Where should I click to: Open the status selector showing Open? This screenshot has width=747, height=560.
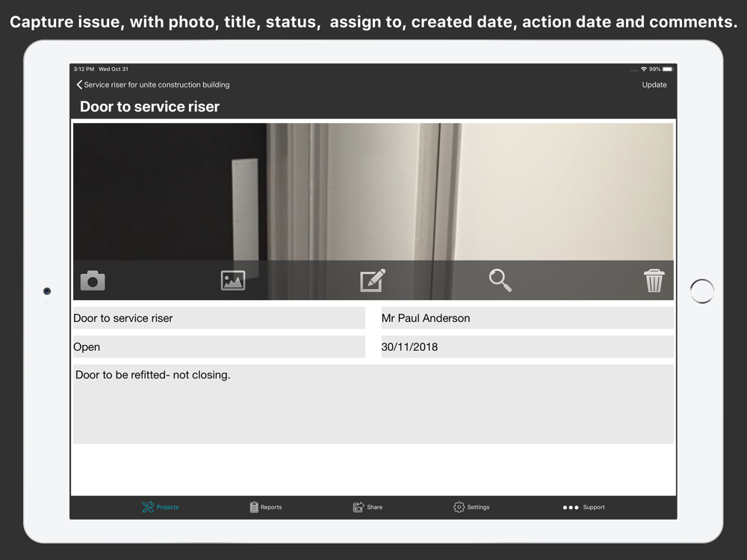pos(219,347)
